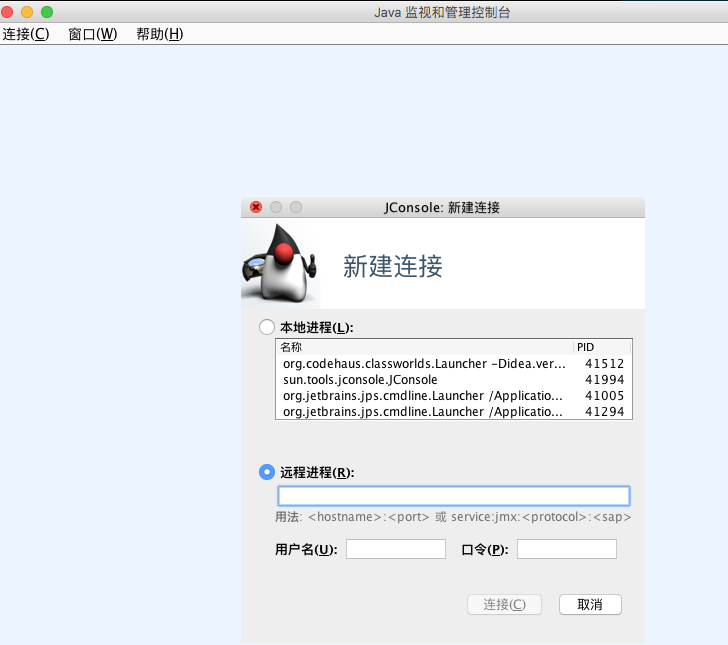Open the 连接(C) menu
This screenshot has height=645, width=728.
[26, 34]
